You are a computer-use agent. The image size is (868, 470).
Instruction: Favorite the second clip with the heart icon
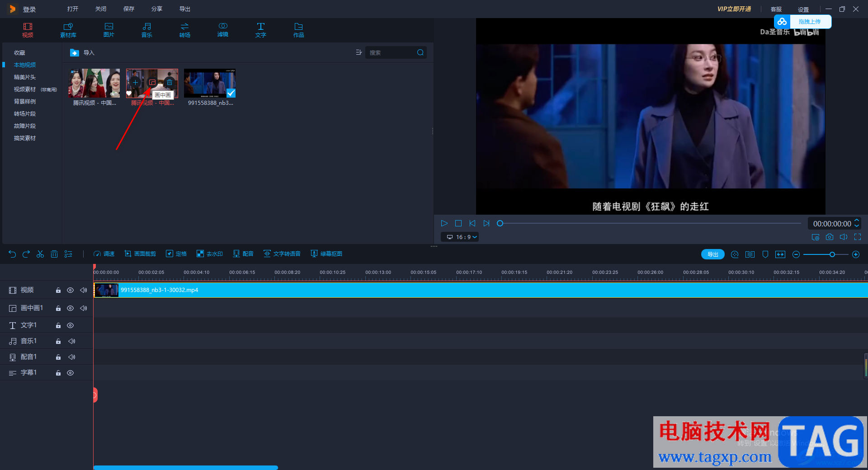129,94
